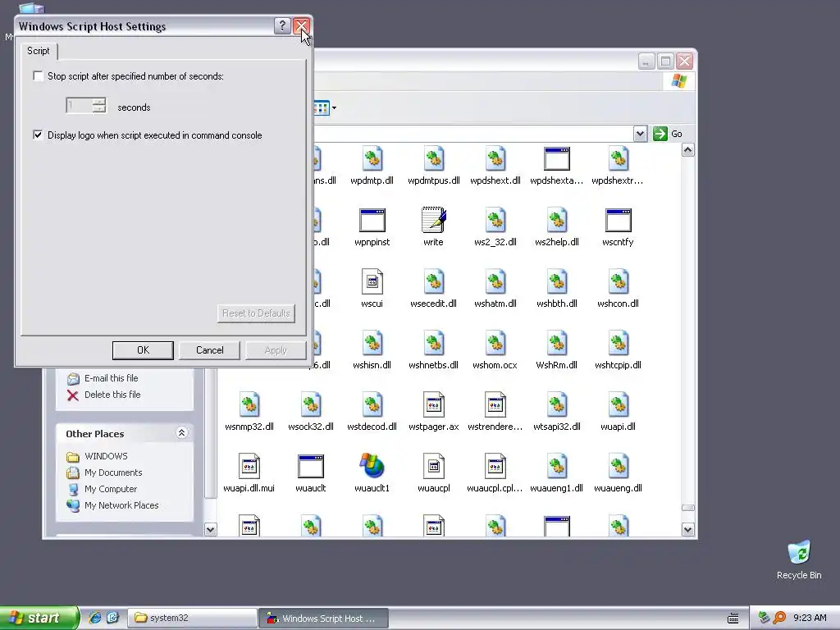840x630 pixels.
Task: Select the wuapi.dll.mui file icon
Action: click(x=249, y=467)
